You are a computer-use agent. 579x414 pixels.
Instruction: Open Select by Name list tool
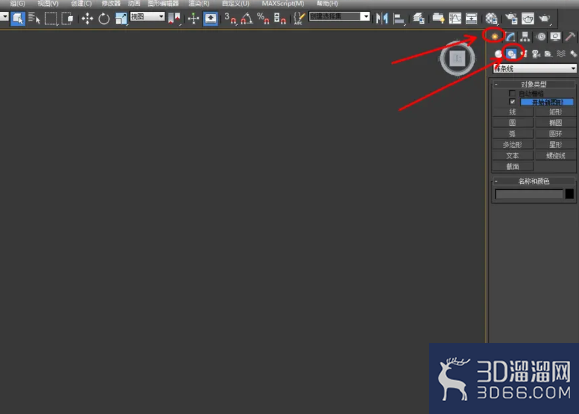click(34, 18)
